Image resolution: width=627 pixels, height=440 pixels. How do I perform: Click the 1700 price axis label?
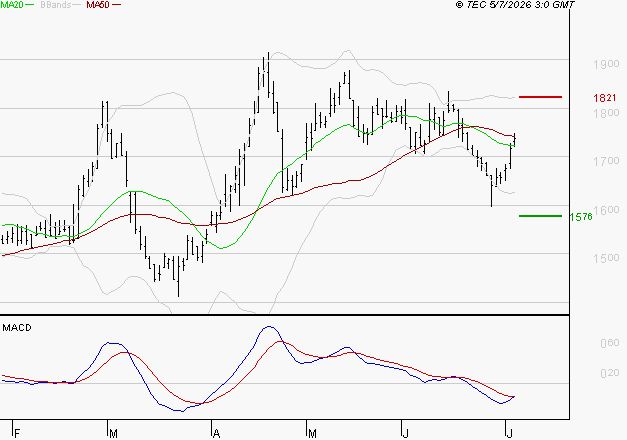pos(606,161)
